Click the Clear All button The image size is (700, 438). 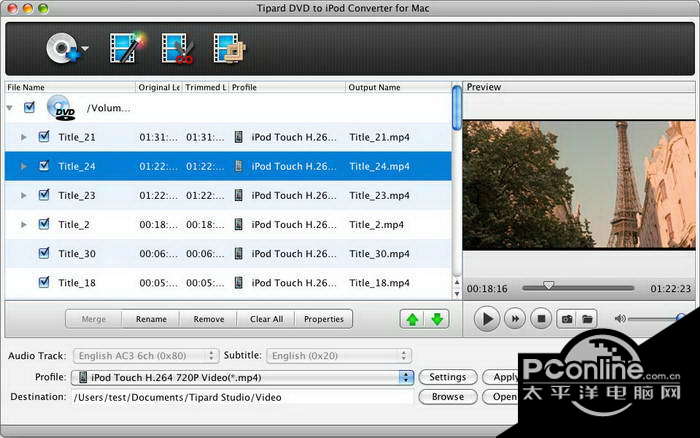point(266,319)
